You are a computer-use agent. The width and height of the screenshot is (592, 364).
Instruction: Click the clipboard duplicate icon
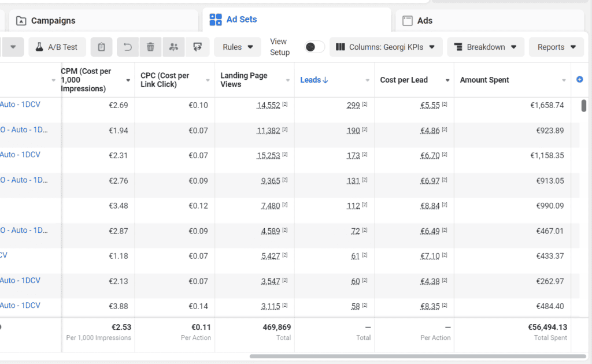pos(101,47)
